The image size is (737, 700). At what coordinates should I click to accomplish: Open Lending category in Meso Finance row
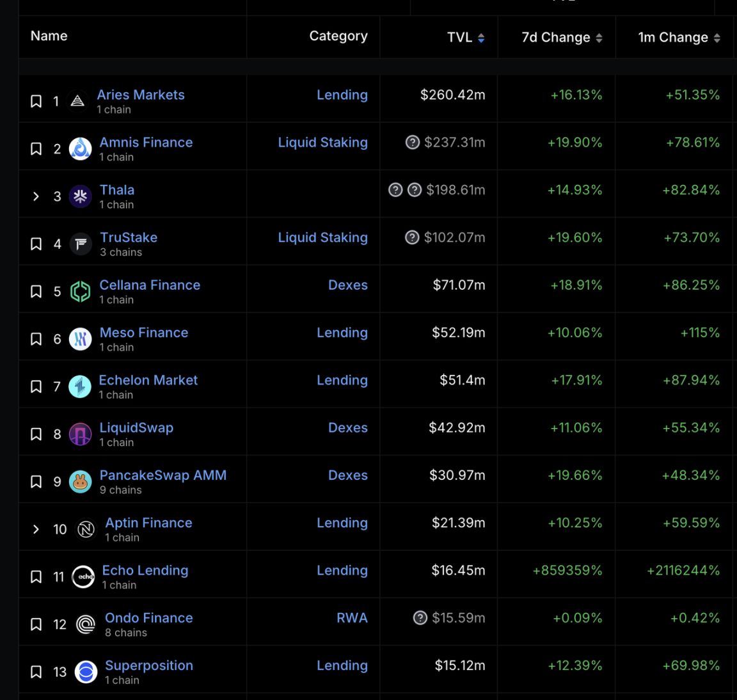click(342, 332)
